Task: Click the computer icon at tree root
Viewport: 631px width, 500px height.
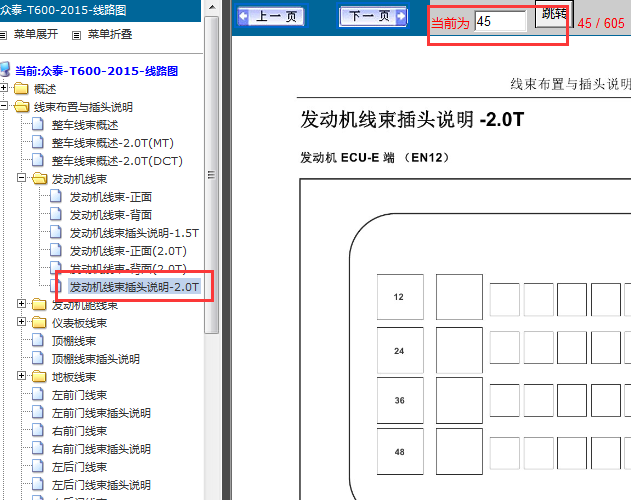Action: coord(5,69)
